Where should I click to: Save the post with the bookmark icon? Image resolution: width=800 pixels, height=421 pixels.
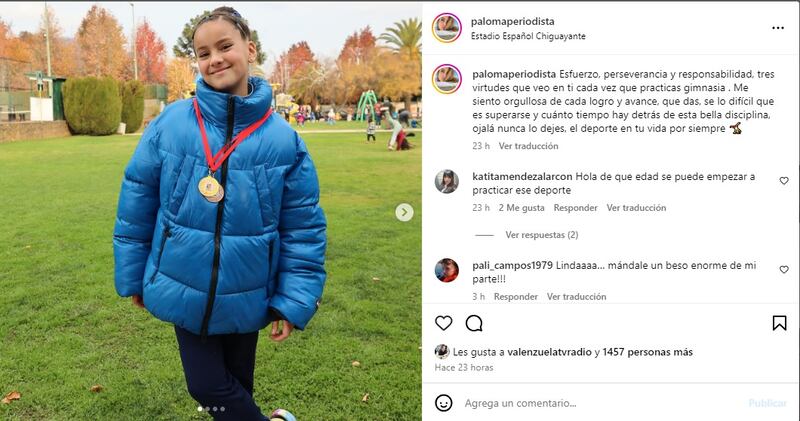tap(779, 323)
